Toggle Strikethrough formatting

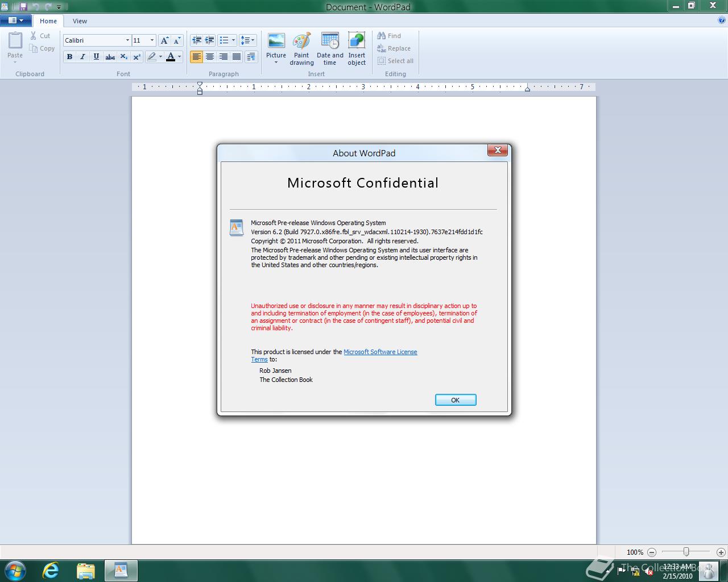click(110, 56)
